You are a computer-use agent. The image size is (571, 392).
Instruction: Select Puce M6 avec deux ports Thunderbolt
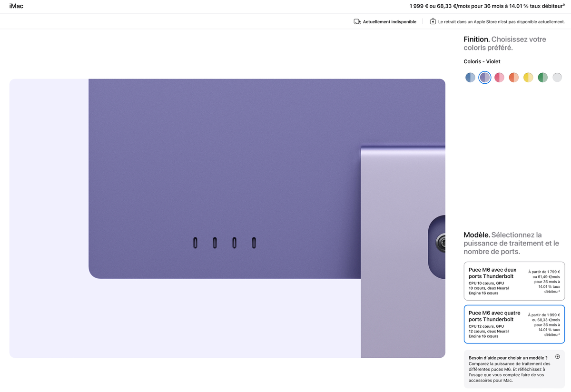point(514,281)
